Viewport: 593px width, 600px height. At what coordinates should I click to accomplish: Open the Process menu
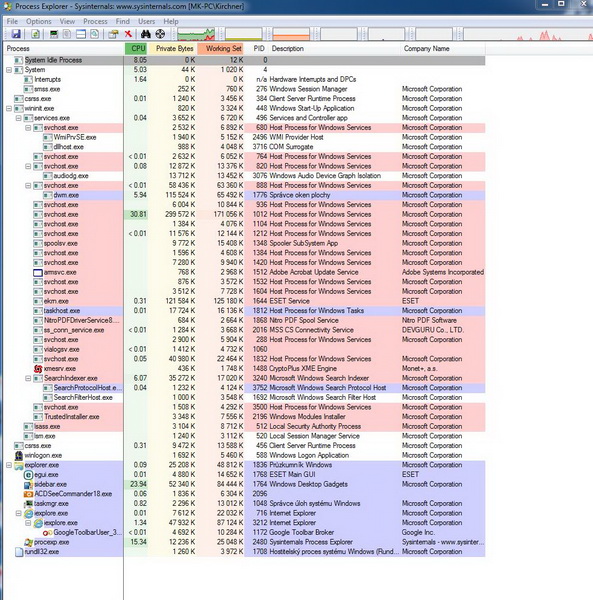95,21
